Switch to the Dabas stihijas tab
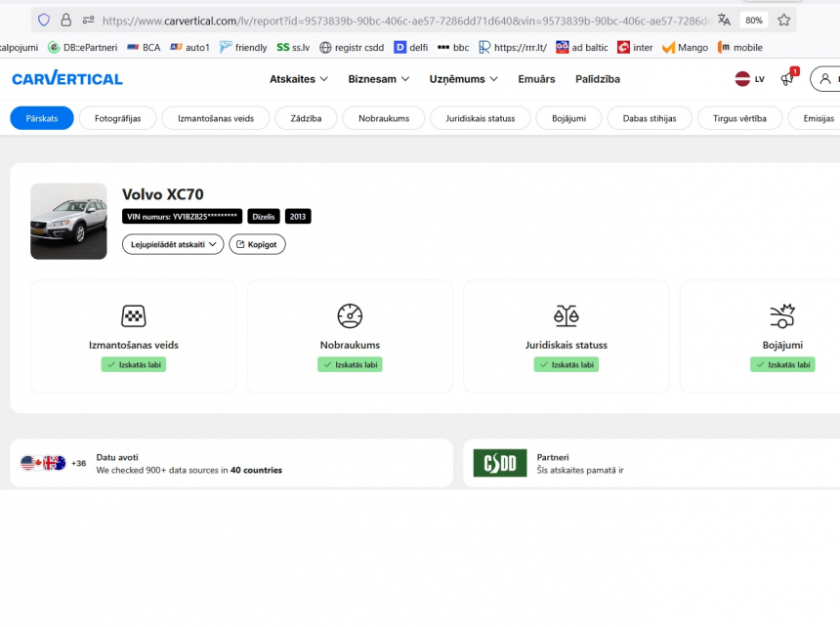 (x=650, y=118)
